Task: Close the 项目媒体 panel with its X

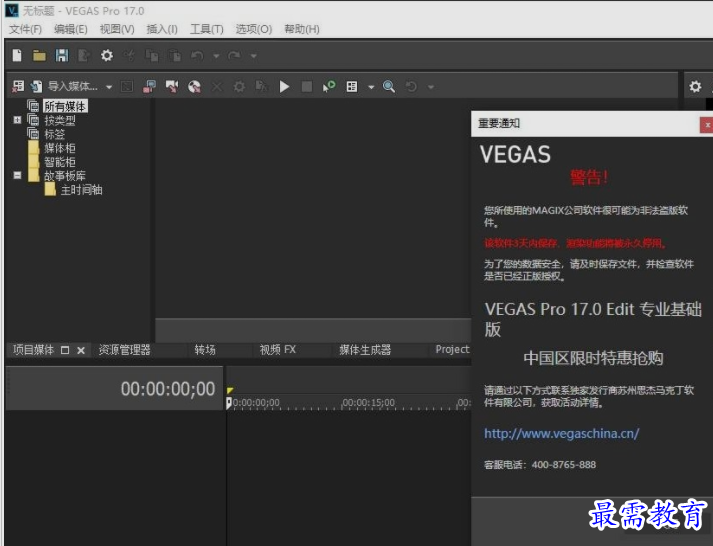Action: point(81,350)
